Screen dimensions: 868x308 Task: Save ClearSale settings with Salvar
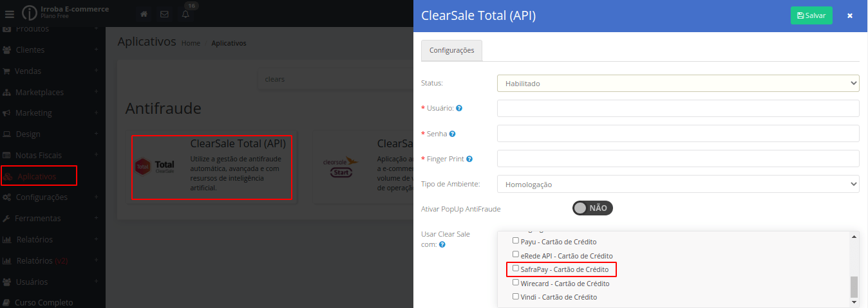(811, 15)
